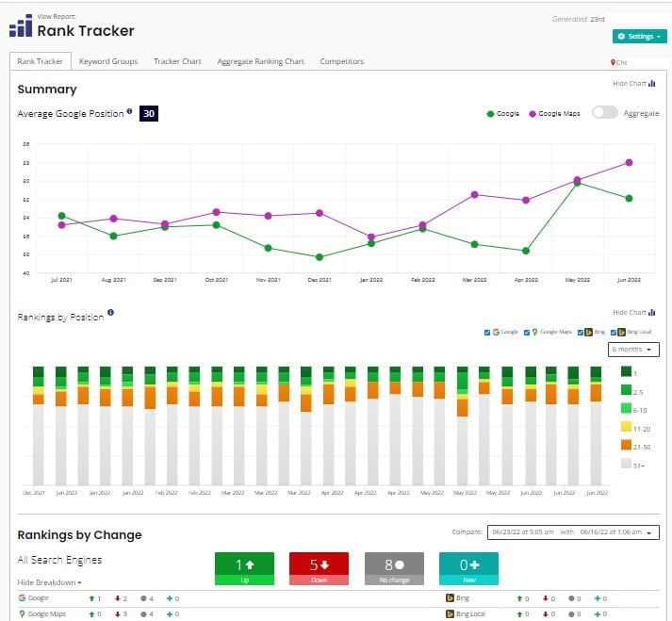Click the first Dec 2021 stacked bar
The height and width of the screenshot is (621, 672).
coord(39,426)
